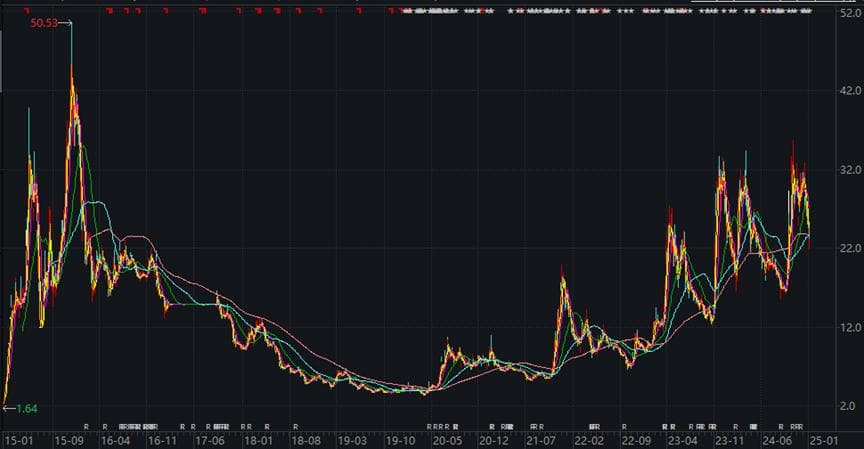Click the R marker above 18-08 date
Image resolution: width=864 pixels, height=449 pixels.
pos(295,427)
